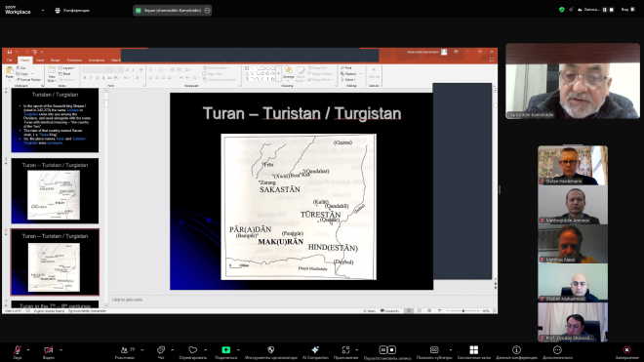Pause or stop the recording control
This screenshot has width=644, height=362.
click(387, 350)
